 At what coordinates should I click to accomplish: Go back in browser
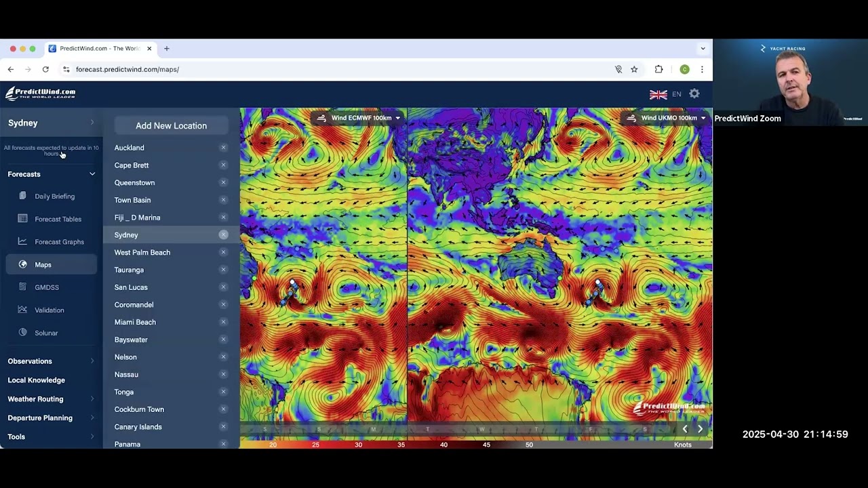[x=11, y=69]
